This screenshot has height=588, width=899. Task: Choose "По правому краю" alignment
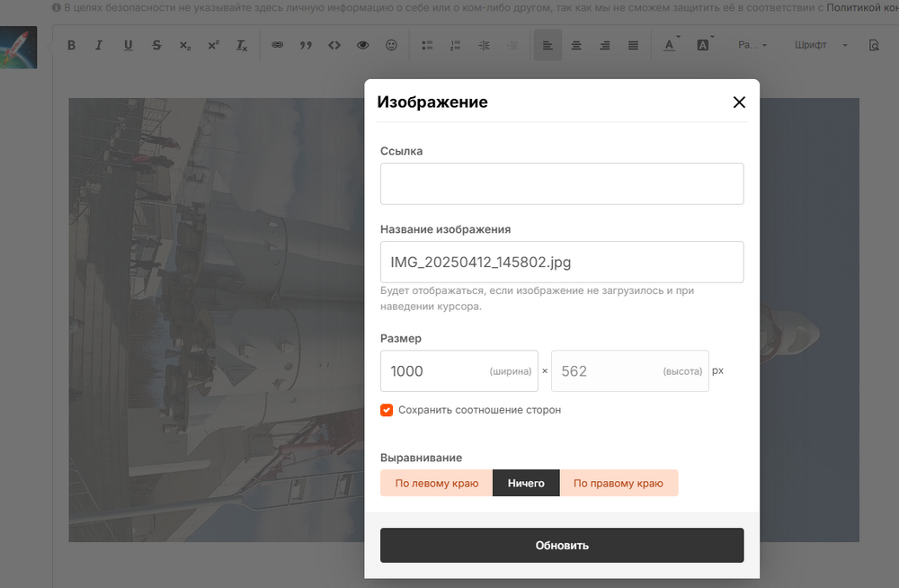tap(619, 483)
